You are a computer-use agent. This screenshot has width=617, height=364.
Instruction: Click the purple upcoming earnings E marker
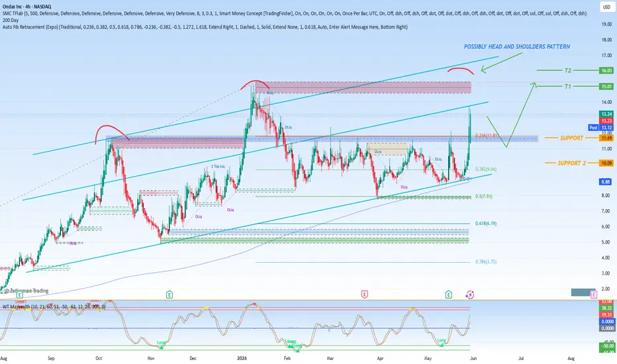pos(593,295)
